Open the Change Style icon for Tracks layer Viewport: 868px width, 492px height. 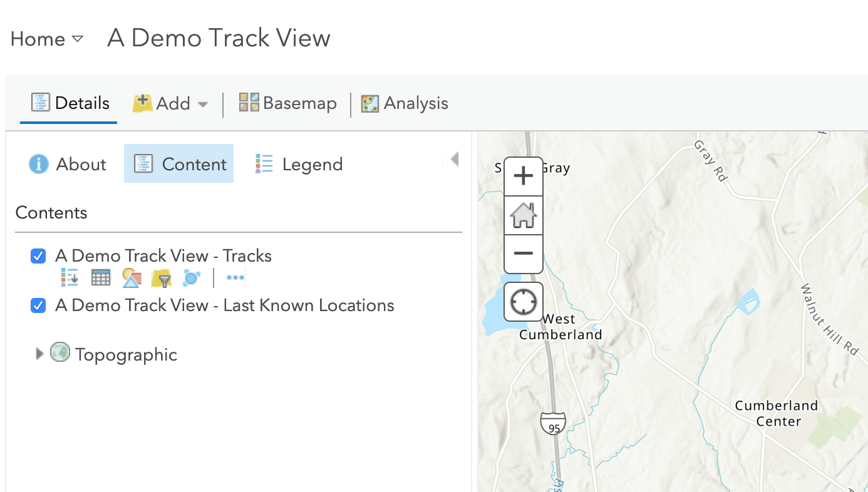[132, 277]
